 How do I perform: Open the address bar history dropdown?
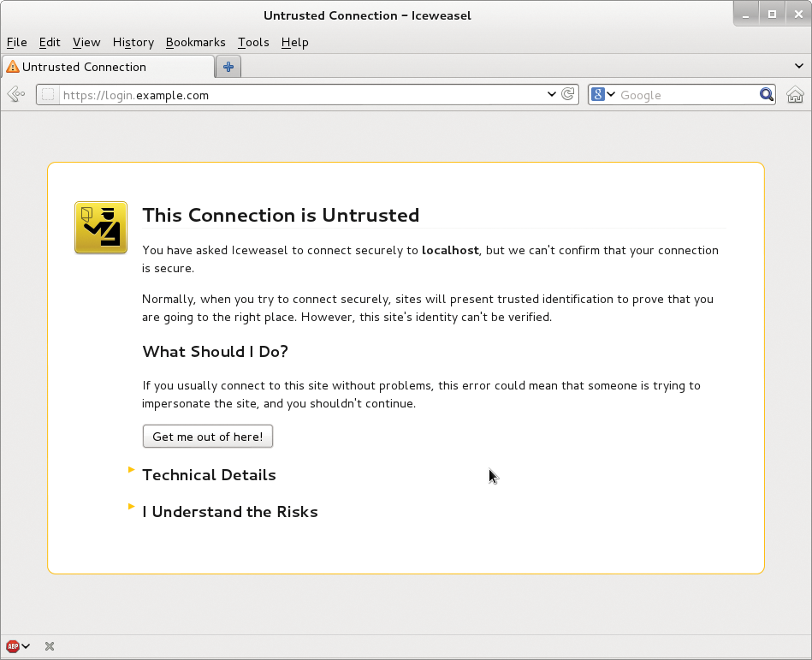pos(551,94)
